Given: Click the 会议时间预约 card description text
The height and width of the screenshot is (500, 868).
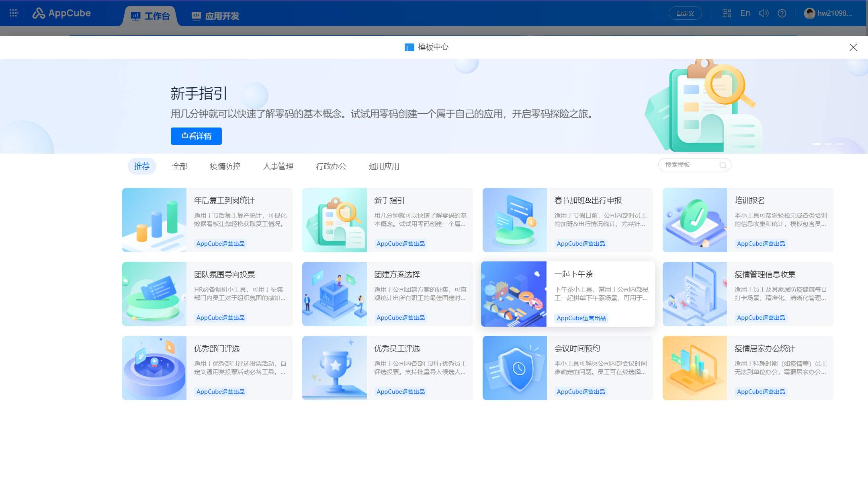Looking at the screenshot, I should point(601,368).
